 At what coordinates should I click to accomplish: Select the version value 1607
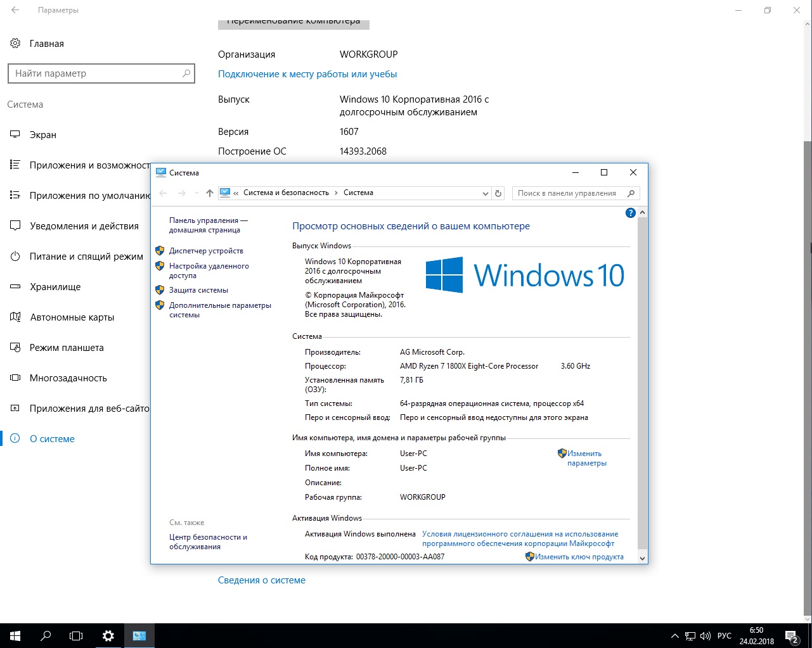pyautogui.click(x=349, y=132)
